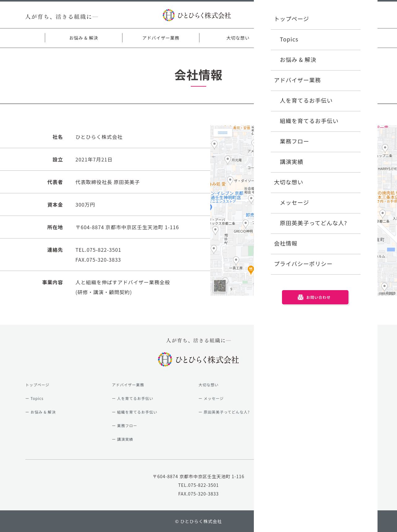Click the copyright text © ひとひらく株式会社
The image size is (397, 532).
pyautogui.click(x=198, y=521)
